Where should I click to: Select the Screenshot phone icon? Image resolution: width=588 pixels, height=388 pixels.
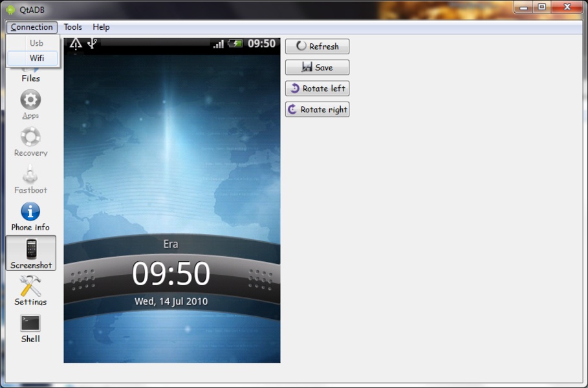tap(30, 250)
